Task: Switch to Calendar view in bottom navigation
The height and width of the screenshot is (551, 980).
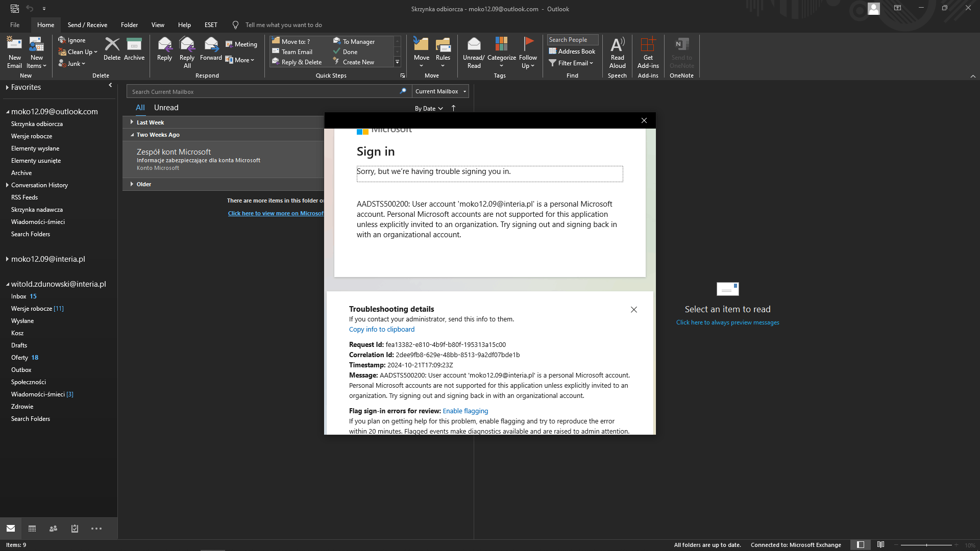Action: point(32,529)
